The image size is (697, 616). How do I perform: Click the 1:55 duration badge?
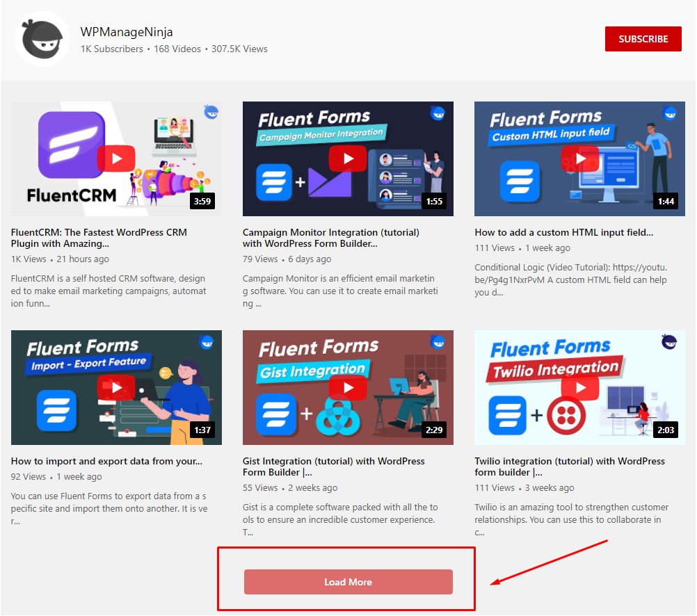pos(434,202)
